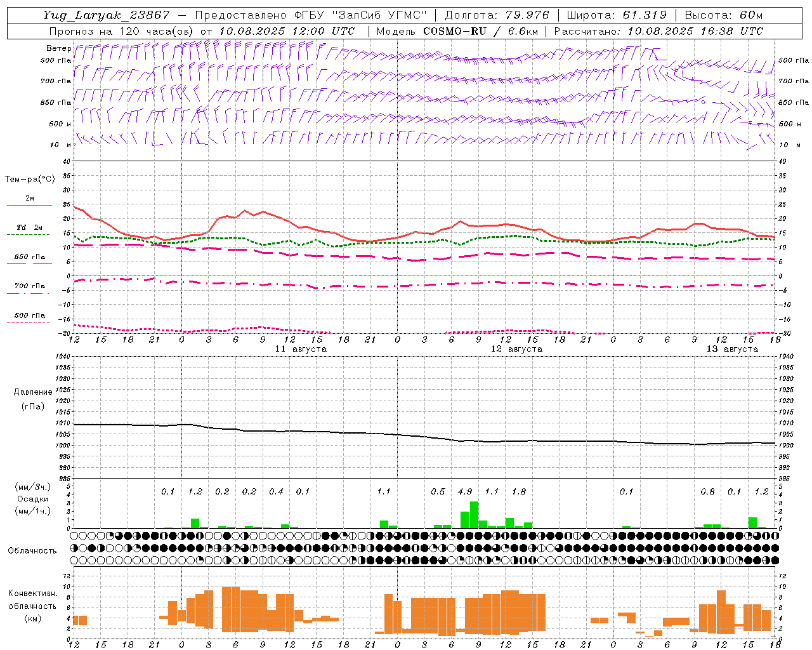The image size is (812, 650).
Task: Click the station title Yug_Laryak_23867
Action: pyautogui.click(x=106, y=15)
